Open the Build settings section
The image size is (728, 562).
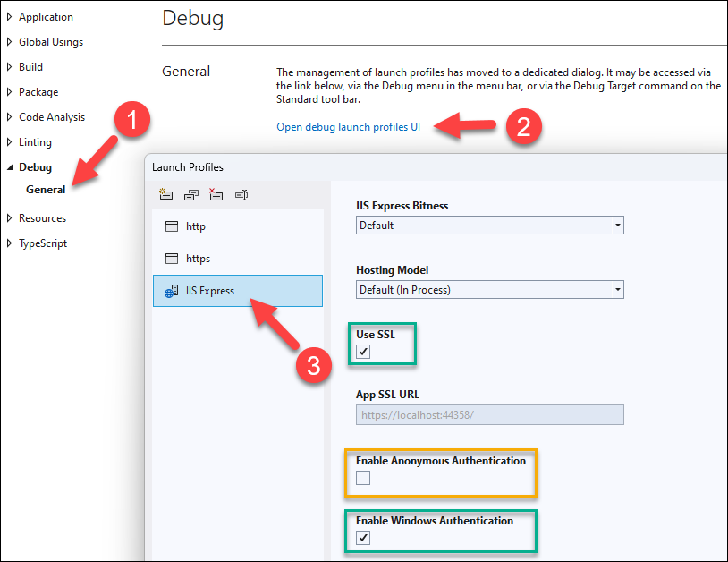click(x=30, y=67)
